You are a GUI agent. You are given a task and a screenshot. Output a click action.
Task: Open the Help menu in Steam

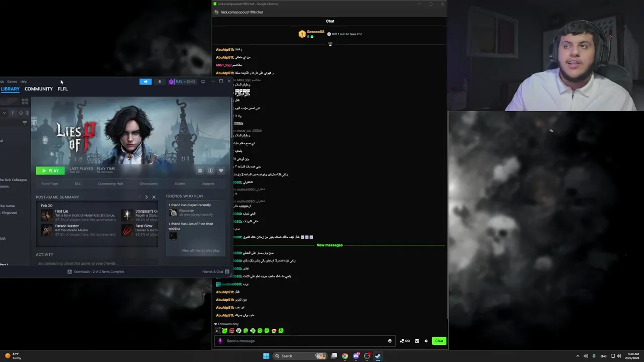point(24,81)
